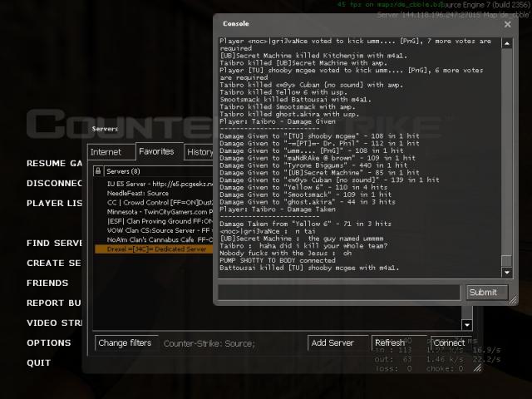Open Find Servers from main menu
Screen dimensions: 532x399
pos(54,244)
